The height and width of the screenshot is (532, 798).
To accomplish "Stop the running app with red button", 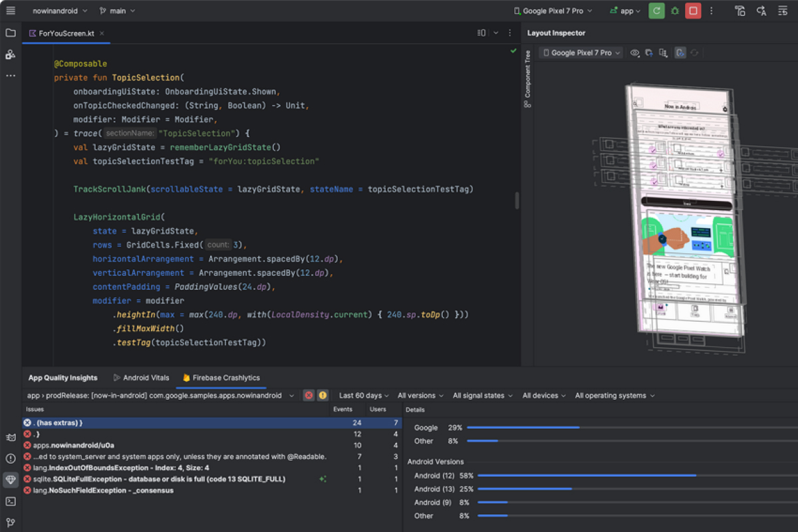I will pyautogui.click(x=693, y=11).
